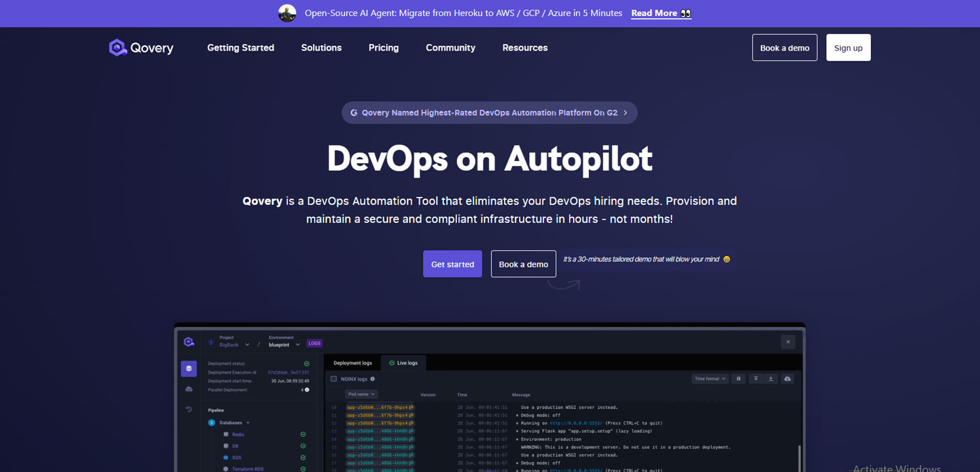Click the G2 logo icon in the pill
980x472 pixels.
(354, 113)
